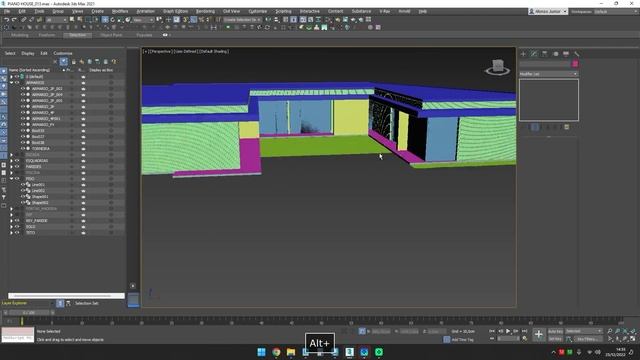Toggle Window/Crossing selection mode

pyautogui.click(x=96, y=20)
